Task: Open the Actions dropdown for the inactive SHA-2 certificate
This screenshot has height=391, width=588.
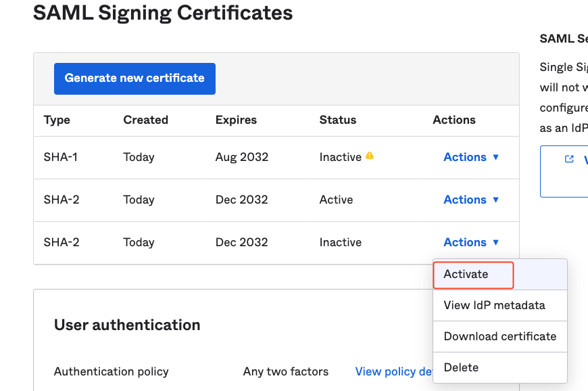Action: coord(471,242)
